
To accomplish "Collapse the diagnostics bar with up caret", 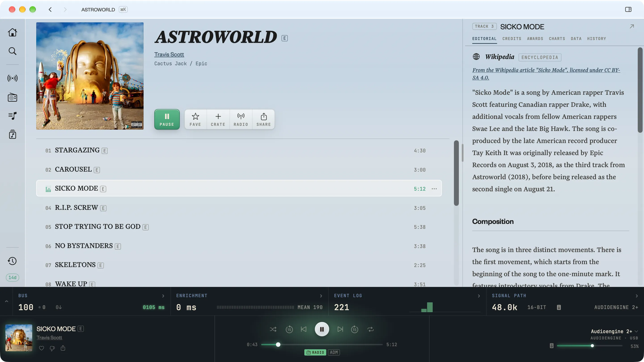I will pos(6,301).
